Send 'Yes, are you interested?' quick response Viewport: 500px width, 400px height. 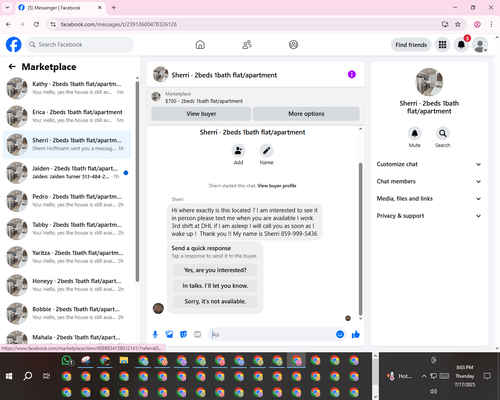[x=215, y=270]
